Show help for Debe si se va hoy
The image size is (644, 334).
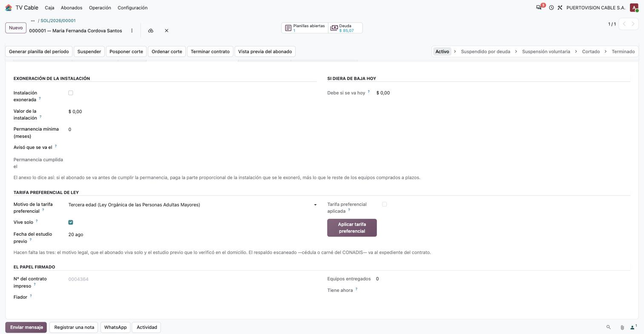pyautogui.click(x=369, y=91)
